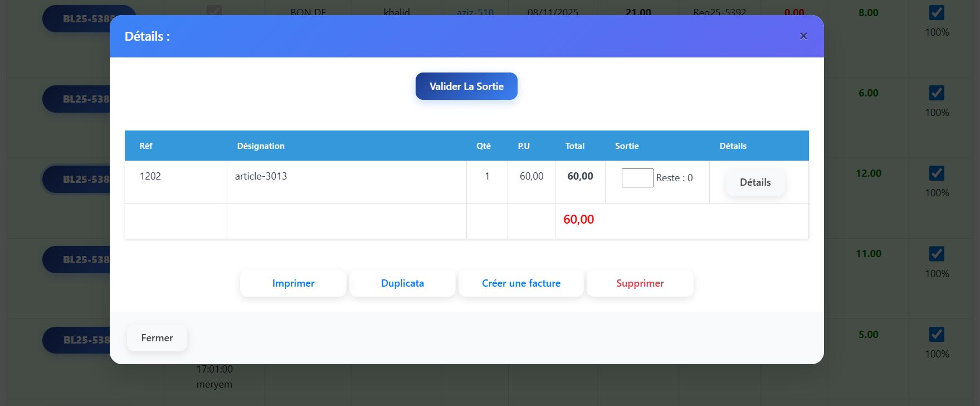Click the Réf column header
This screenshot has width=980, height=406.
[146, 146]
